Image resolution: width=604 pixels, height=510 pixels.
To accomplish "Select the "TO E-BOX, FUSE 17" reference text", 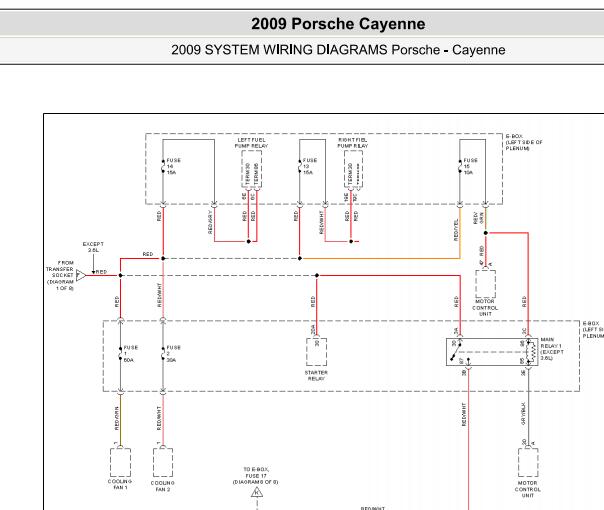I will click(x=255, y=476).
